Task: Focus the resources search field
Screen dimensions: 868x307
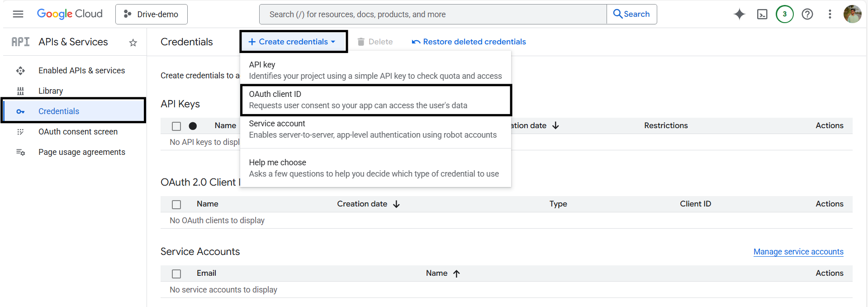Action: [x=432, y=14]
